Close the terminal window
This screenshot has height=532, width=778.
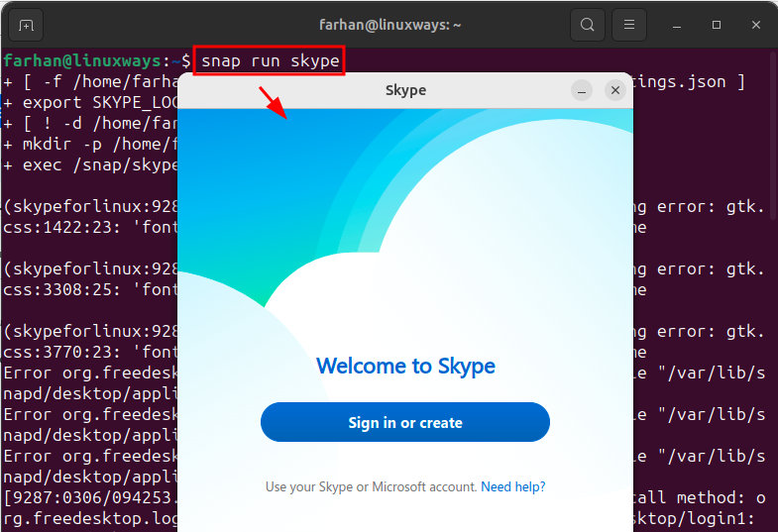click(x=755, y=25)
